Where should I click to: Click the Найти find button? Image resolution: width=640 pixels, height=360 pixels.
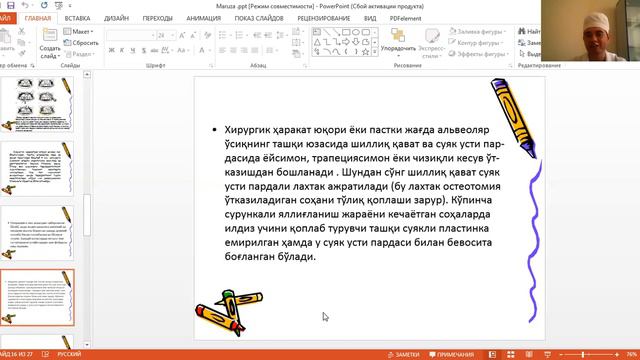[529, 31]
